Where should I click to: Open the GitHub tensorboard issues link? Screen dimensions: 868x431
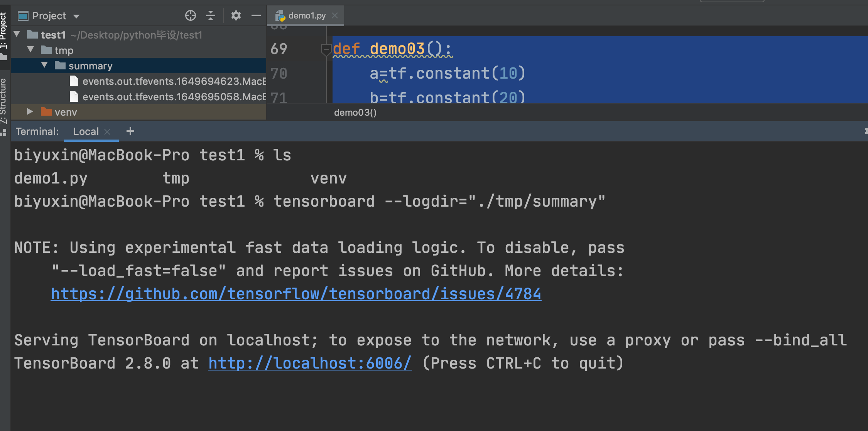coord(296,294)
